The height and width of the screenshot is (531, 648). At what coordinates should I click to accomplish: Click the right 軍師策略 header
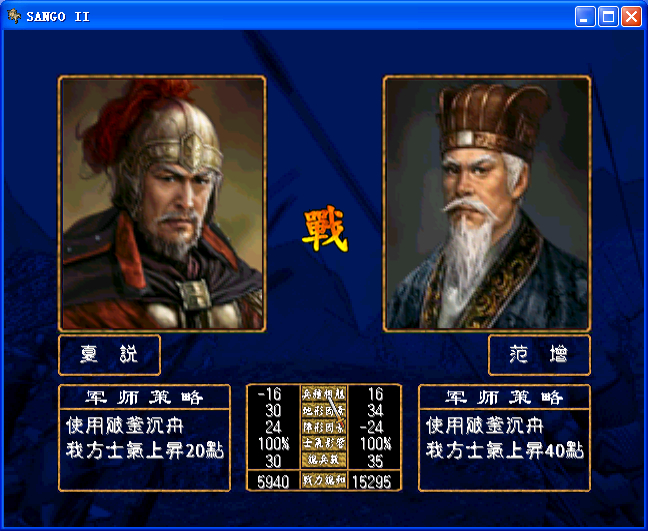(x=504, y=397)
